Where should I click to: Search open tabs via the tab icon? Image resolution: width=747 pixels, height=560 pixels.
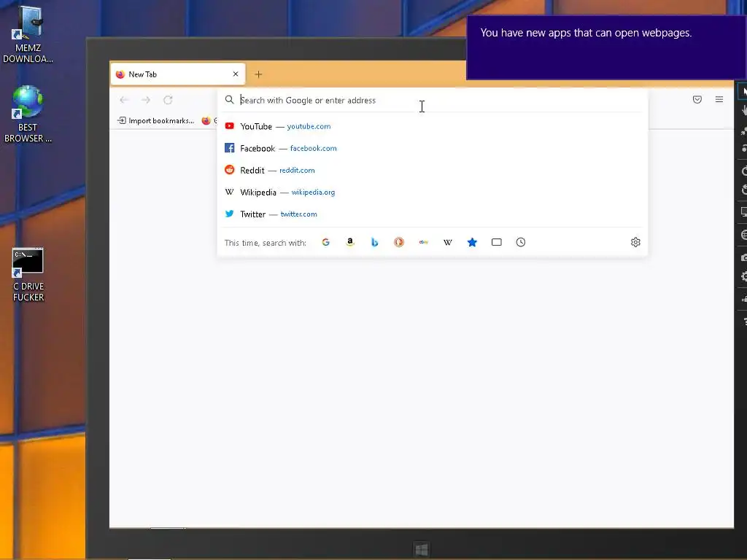[496, 242]
